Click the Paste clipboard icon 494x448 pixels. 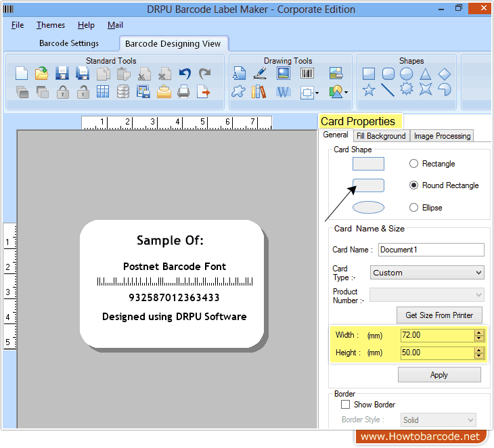pyautogui.click(x=123, y=74)
